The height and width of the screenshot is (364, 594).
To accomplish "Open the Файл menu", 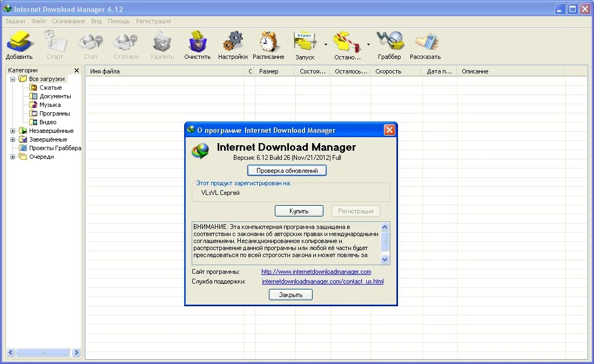I will [x=38, y=21].
